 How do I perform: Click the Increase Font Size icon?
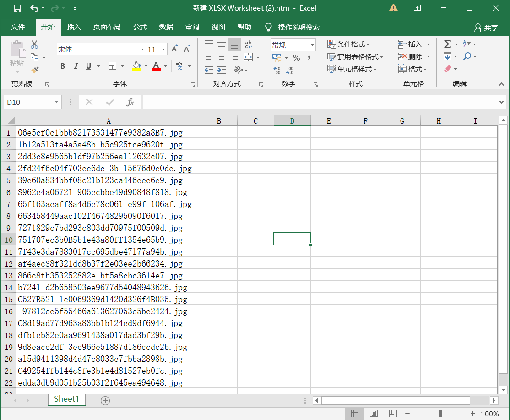click(x=174, y=49)
